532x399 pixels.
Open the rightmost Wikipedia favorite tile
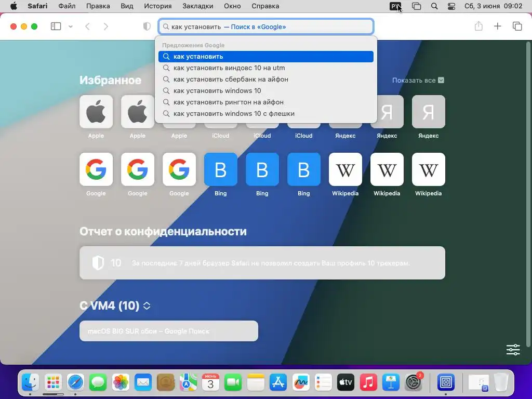tap(428, 169)
